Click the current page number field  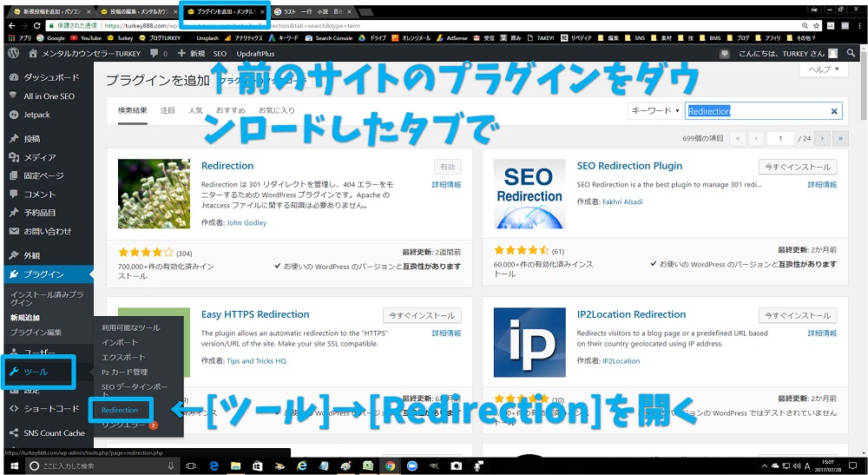[x=780, y=138]
